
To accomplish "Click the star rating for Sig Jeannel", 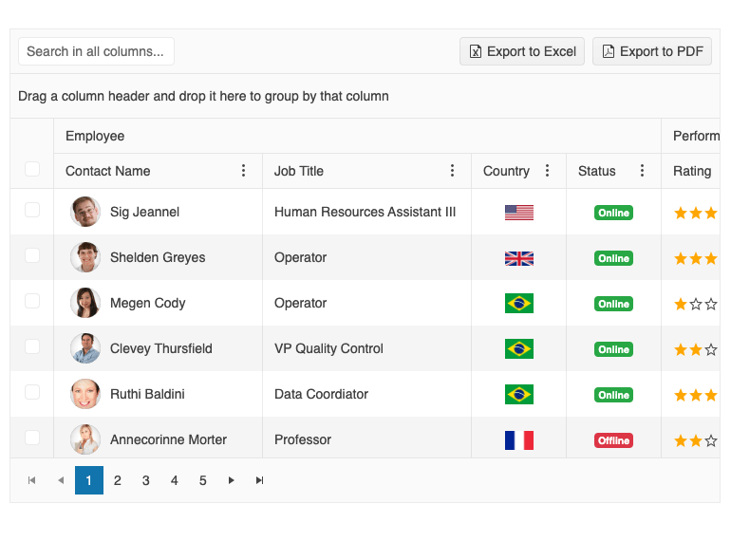I will click(697, 214).
